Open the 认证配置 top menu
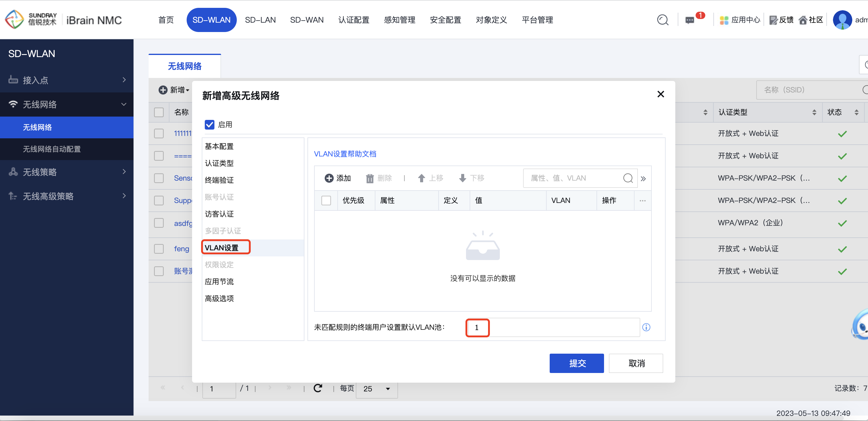 (x=353, y=20)
